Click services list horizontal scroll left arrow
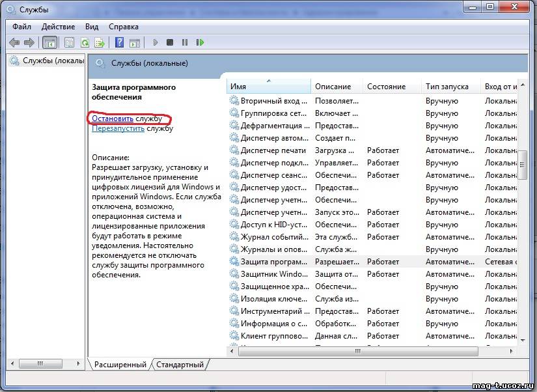Viewport: 537px width, 392px height. [232, 351]
